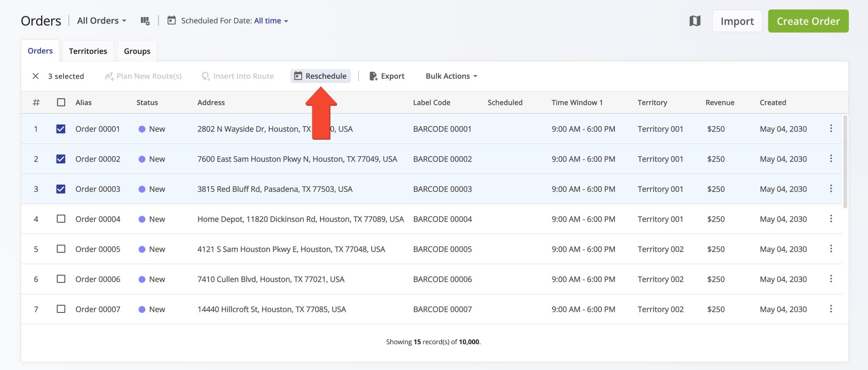Click the Import button

[x=737, y=21]
